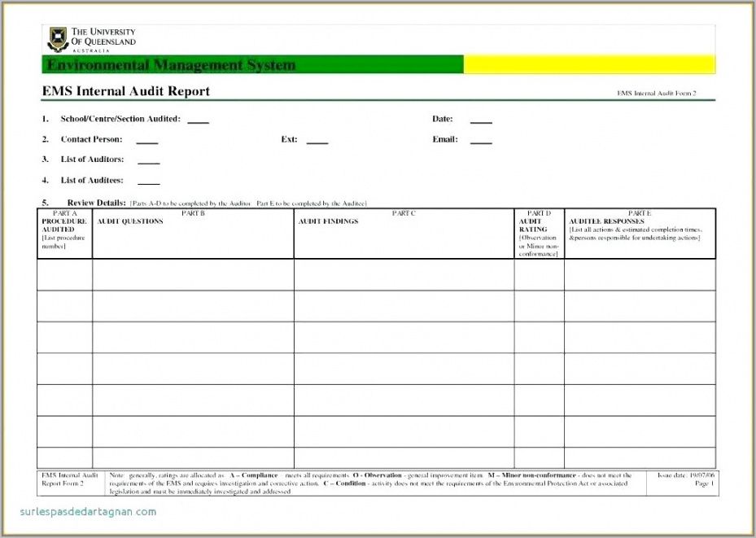Click the Part E Auditee Responses header cell
The width and height of the screenshot is (756, 538).
[640, 234]
